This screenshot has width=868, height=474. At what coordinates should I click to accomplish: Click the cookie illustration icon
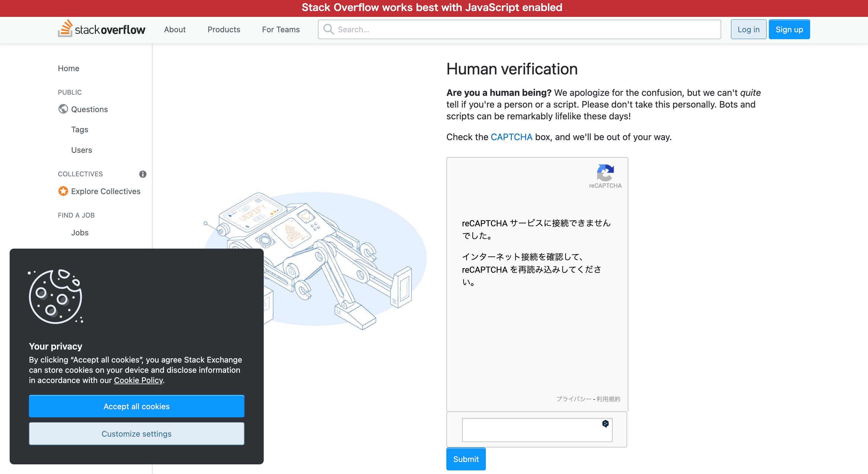click(55, 296)
